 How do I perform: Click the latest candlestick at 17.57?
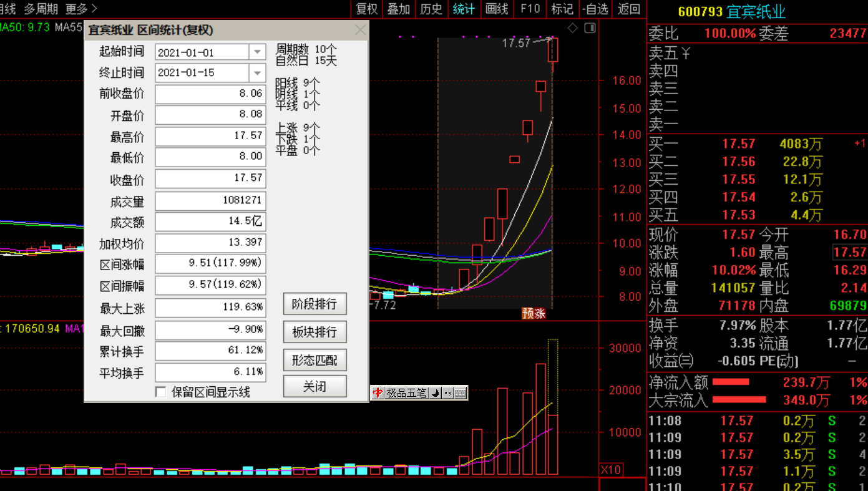click(x=552, y=50)
